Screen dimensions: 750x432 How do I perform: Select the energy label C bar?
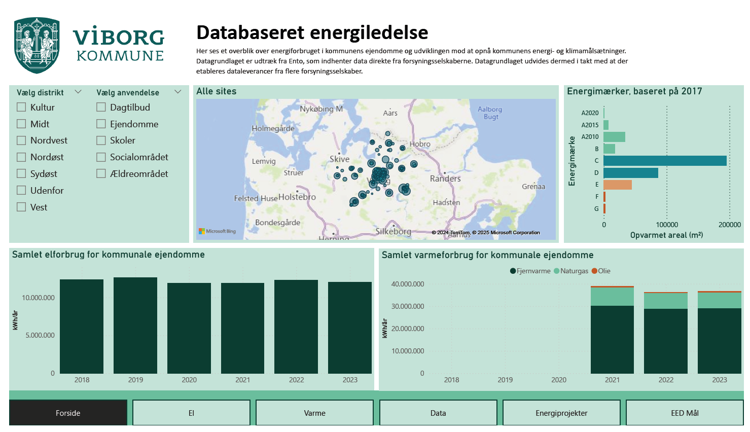pyautogui.click(x=664, y=161)
